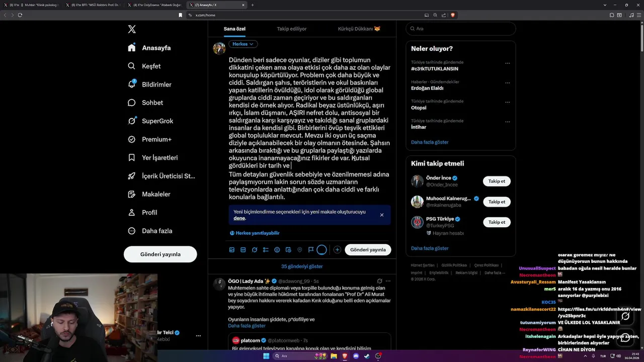Open options for Erdoğan Elaldı trend
Image resolution: width=644 pixels, height=362 pixels.
pyautogui.click(x=508, y=82)
